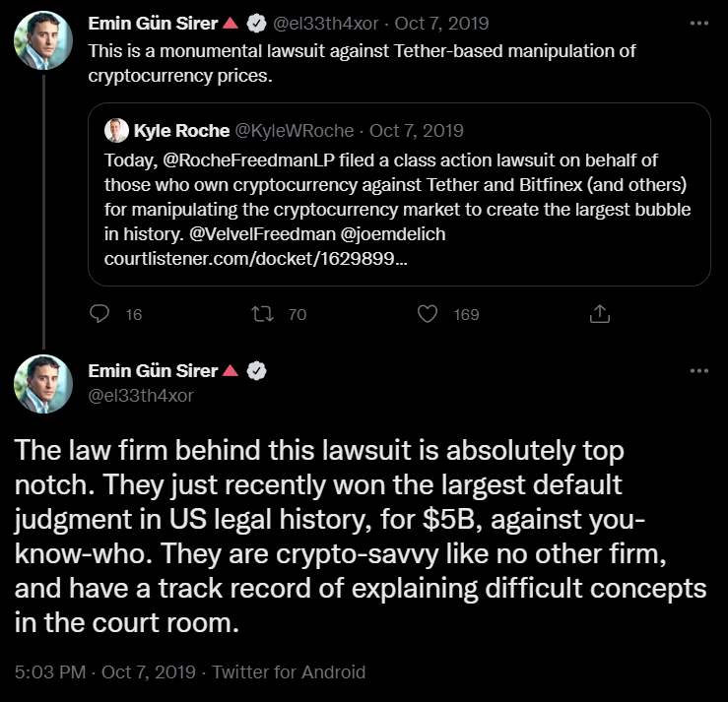This screenshot has width=728, height=702.
Task: Click the reply icon under first tweet
Action: tap(100, 314)
